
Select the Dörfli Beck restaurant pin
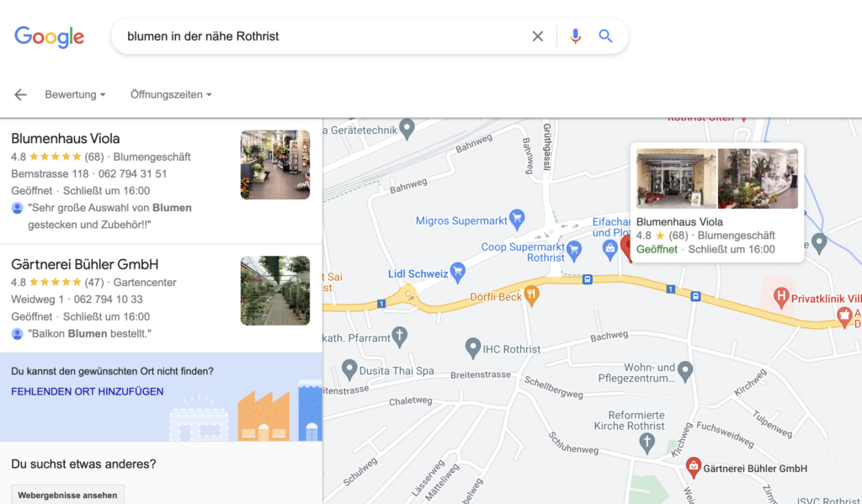(x=531, y=295)
